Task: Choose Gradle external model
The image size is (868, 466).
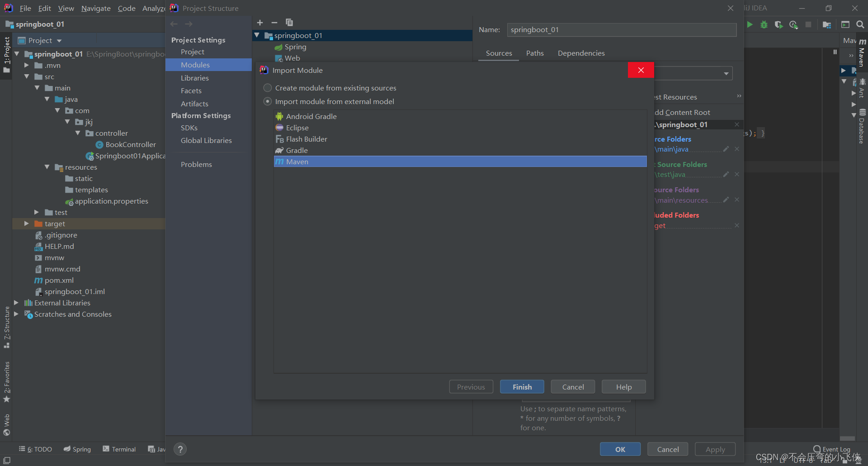Action: coord(460,150)
